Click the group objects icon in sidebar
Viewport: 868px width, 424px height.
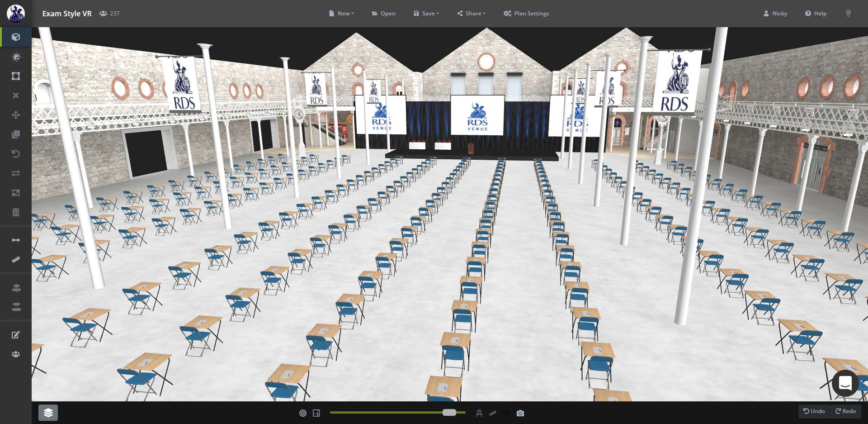tap(16, 193)
